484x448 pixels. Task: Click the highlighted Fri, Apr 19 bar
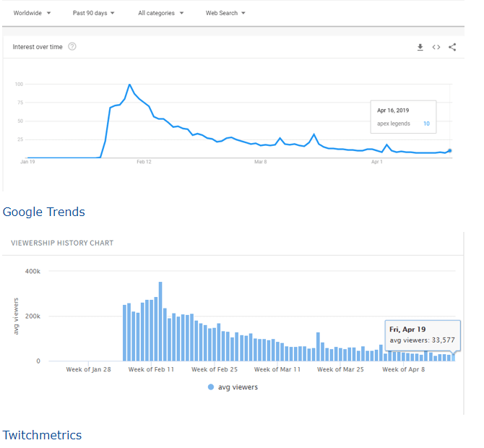[x=453, y=358]
